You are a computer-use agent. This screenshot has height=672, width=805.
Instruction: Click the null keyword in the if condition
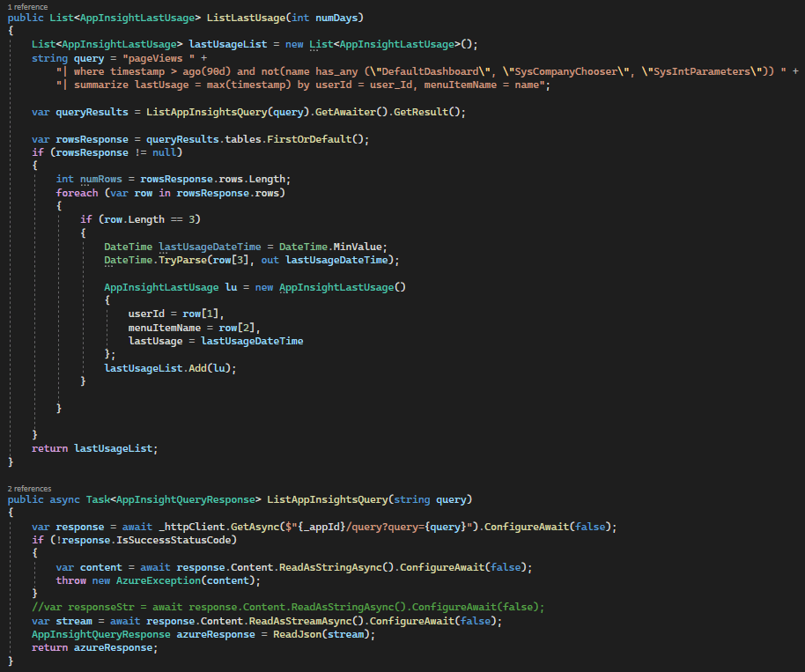165,153
